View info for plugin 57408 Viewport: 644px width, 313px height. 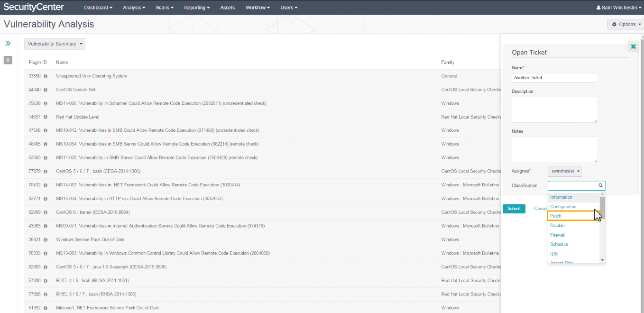[x=46, y=281]
